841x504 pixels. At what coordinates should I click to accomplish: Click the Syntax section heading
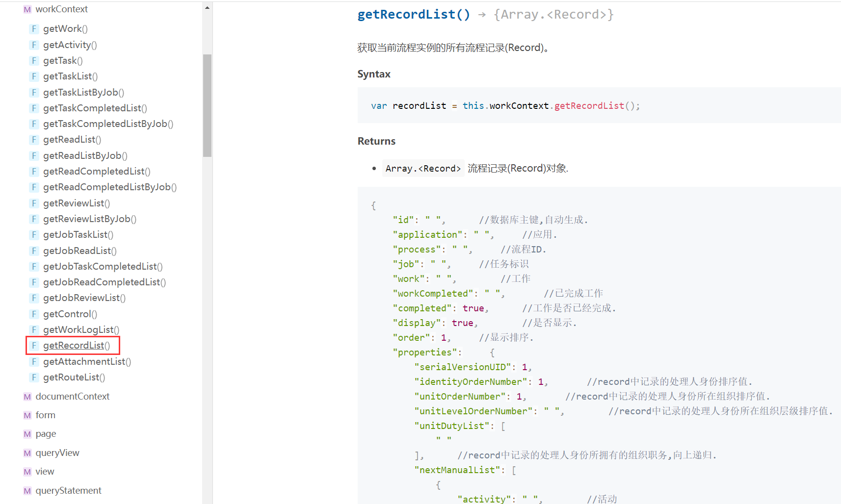pyautogui.click(x=374, y=74)
